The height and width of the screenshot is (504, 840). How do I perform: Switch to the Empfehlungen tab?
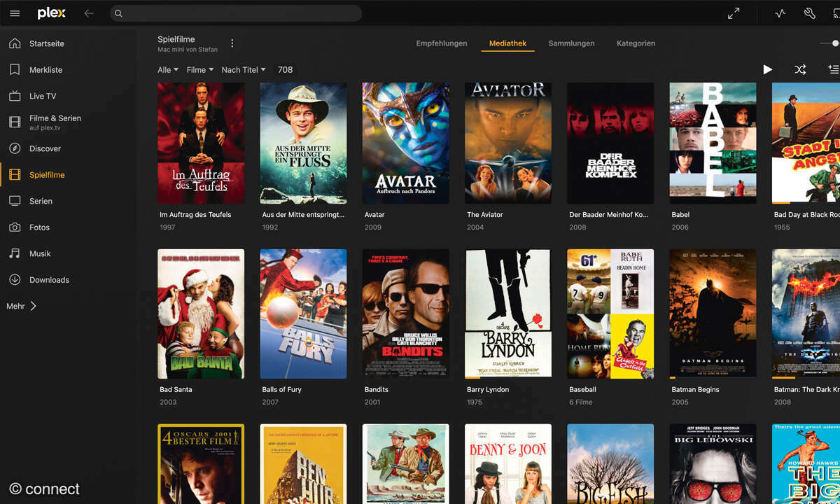click(x=442, y=43)
